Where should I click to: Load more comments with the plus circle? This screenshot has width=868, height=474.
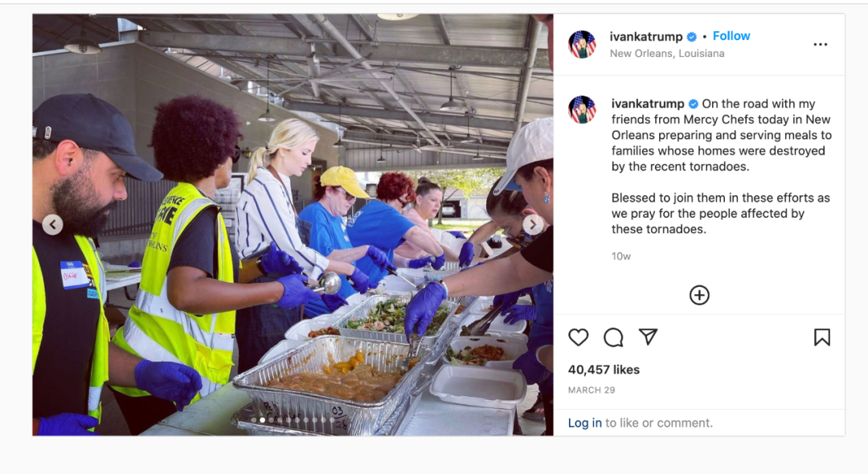pyautogui.click(x=699, y=295)
